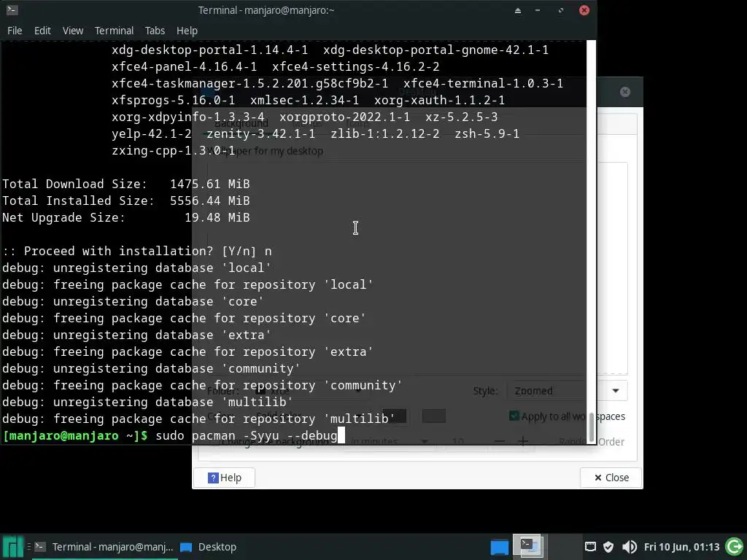The width and height of the screenshot is (747, 560).
Task: Click the terminal icon in the title bar
Action: pyautogui.click(x=12, y=10)
